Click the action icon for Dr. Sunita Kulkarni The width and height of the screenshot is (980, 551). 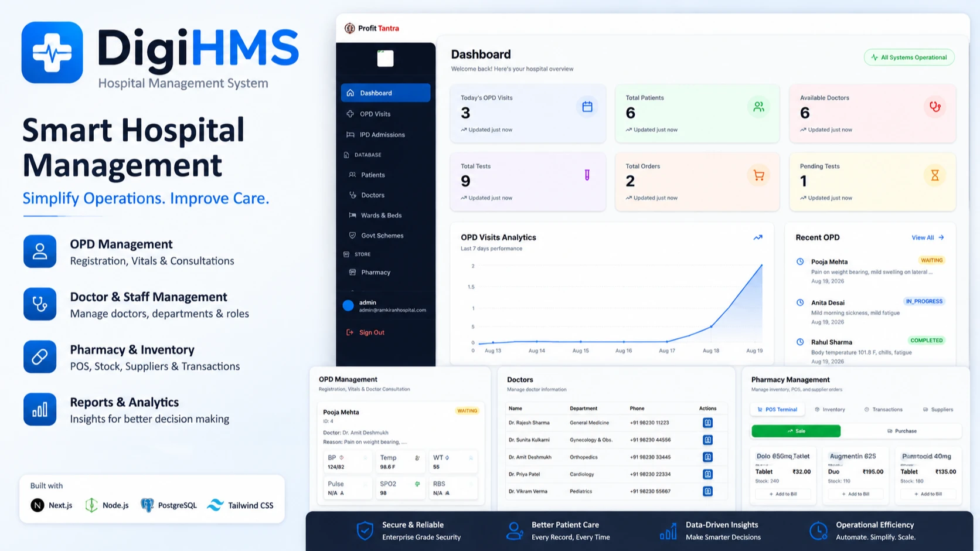click(707, 440)
